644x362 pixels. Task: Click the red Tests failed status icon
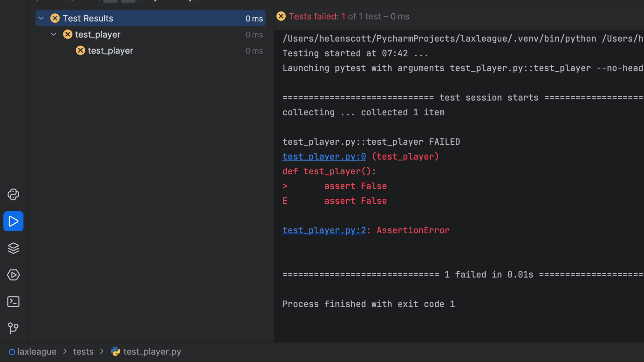[281, 16]
